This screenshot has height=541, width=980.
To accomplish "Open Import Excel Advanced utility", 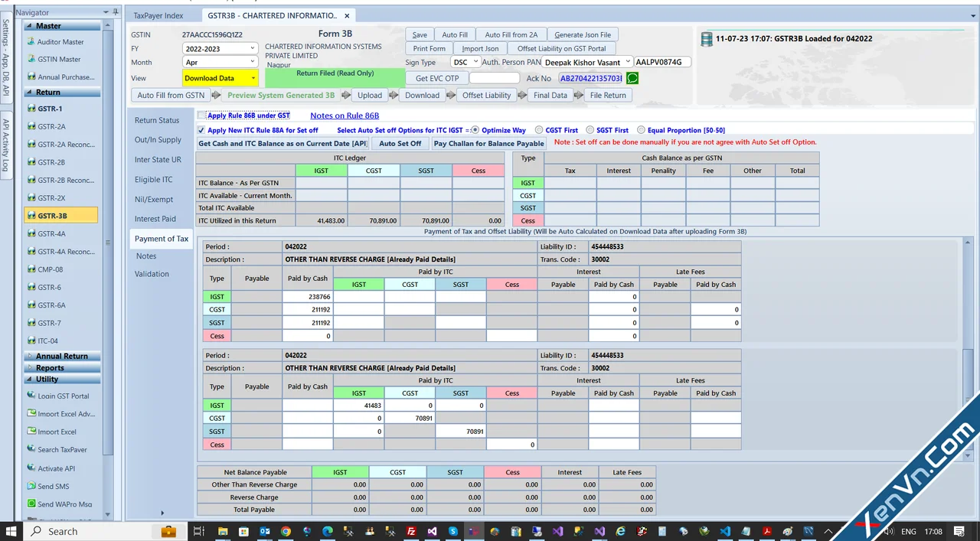I will [x=60, y=414].
